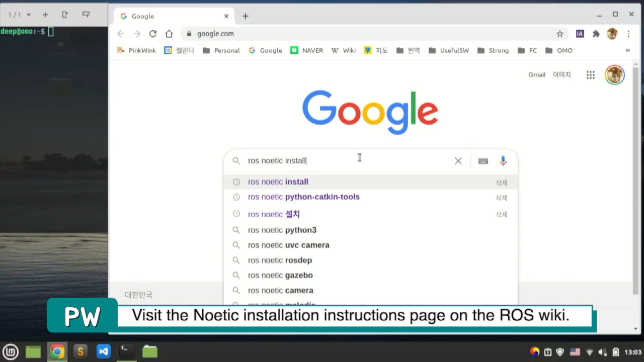This screenshot has height=362, width=644.
Task: Open the network status tray icon
Action: 590,352
